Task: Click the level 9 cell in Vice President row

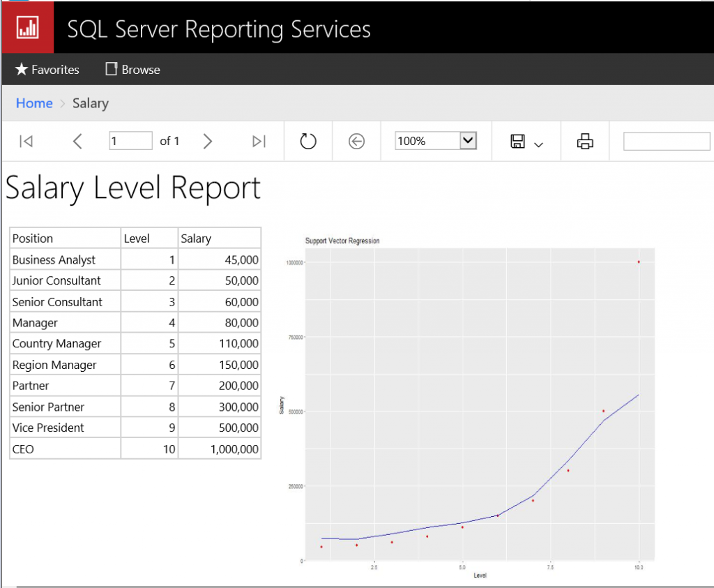Action: (x=149, y=428)
